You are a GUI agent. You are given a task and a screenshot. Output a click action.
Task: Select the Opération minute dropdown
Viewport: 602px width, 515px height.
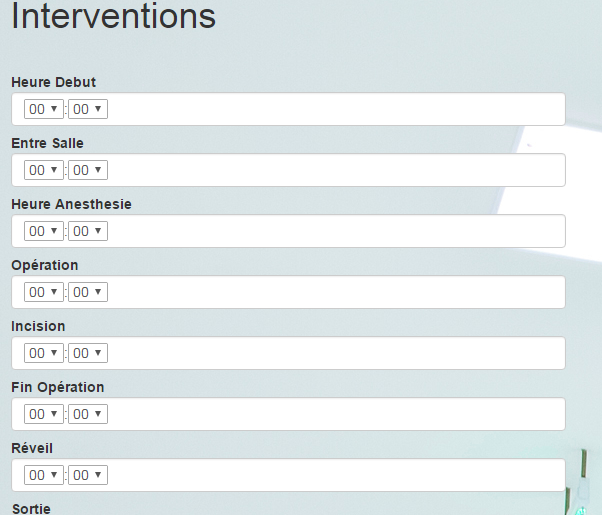click(x=88, y=292)
